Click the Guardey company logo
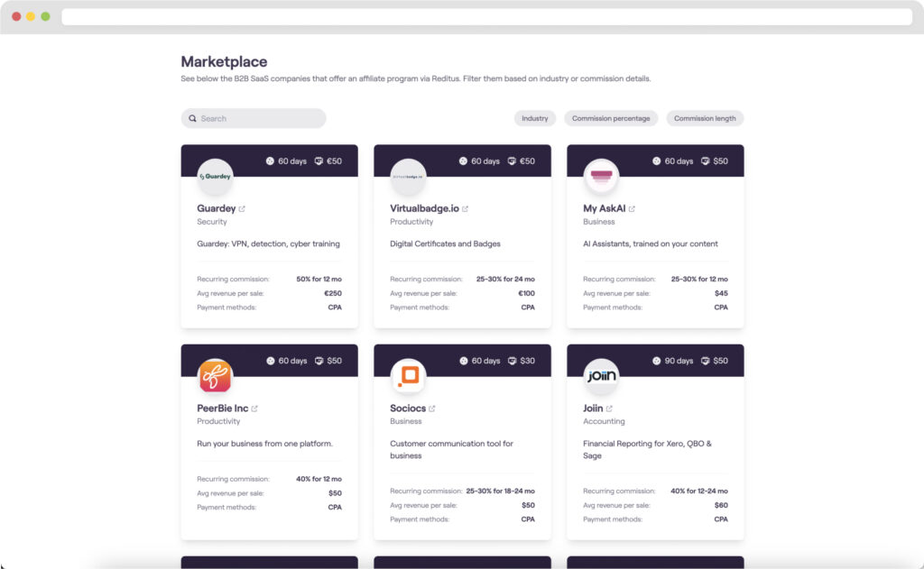Viewport: 924px width, 569px height. 215,176
